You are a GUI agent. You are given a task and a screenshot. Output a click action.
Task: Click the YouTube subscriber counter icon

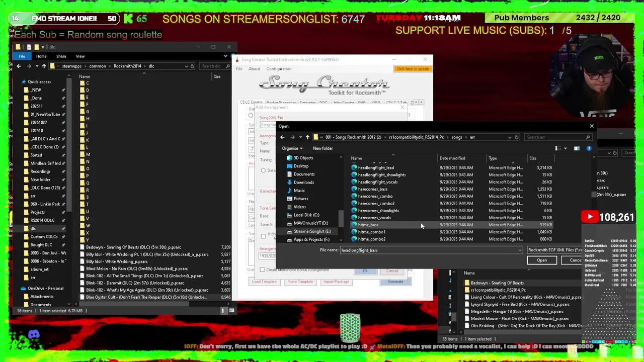pyautogui.click(x=589, y=217)
